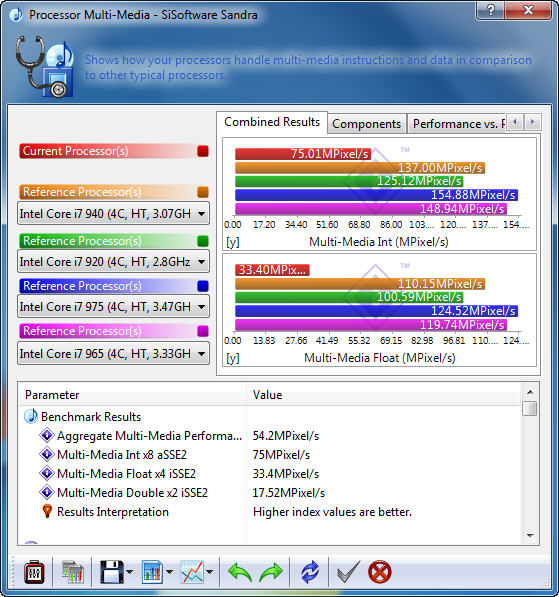Screen dimensions: 559x597
Task: Click the Aggregate Multi-Media Performance diamond icon
Action: pyautogui.click(x=47, y=435)
